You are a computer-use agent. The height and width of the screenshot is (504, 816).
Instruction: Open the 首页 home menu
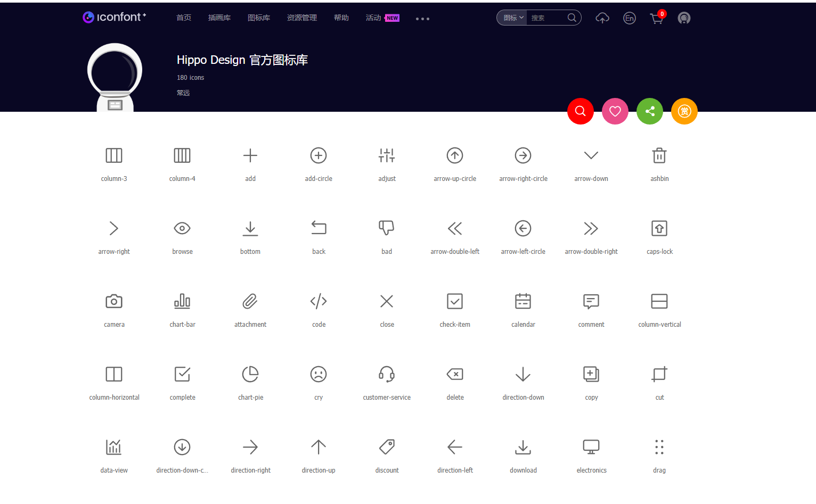[x=184, y=18]
